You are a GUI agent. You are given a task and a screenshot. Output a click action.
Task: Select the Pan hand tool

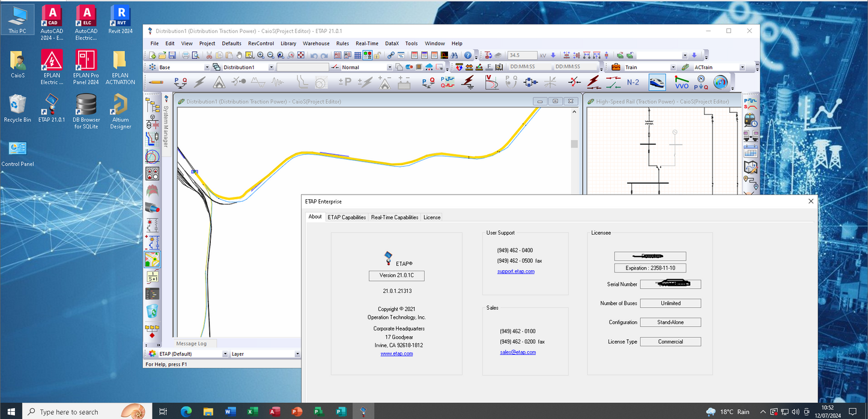point(239,55)
